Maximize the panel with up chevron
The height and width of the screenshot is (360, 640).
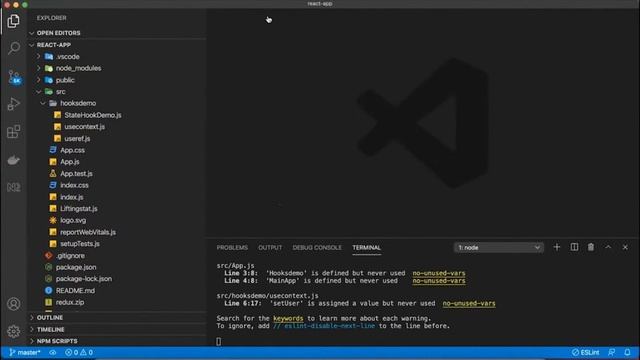click(x=608, y=247)
